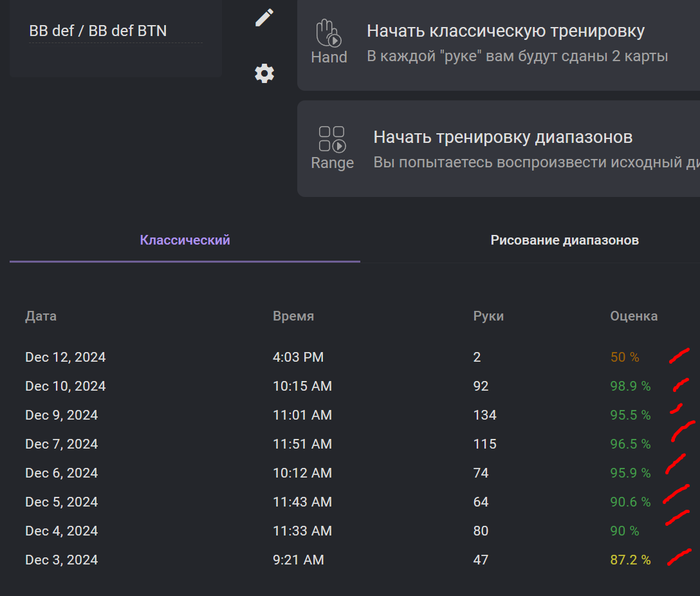Click the pencil edit icon
Screen dimensions: 700x596
[264, 18]
